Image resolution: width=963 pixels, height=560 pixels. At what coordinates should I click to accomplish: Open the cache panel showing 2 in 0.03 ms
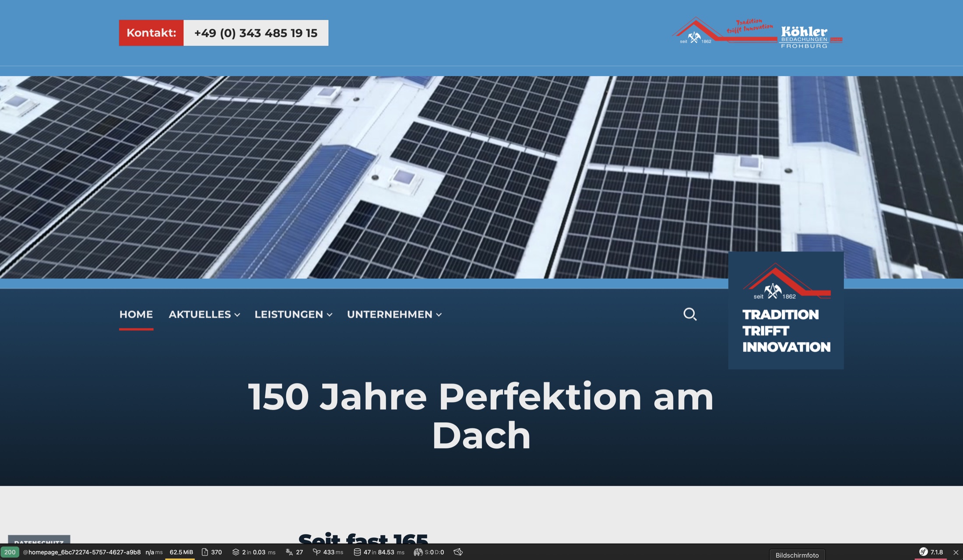254,552
